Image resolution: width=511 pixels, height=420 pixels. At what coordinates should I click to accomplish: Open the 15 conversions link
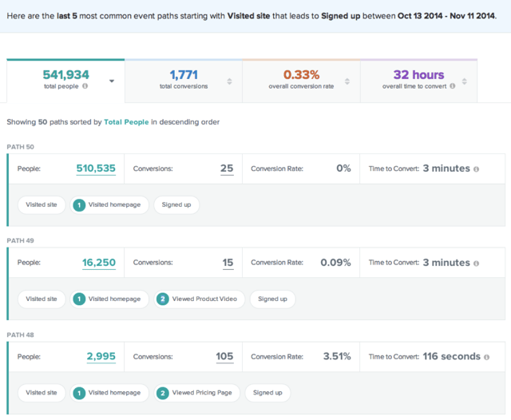pyautogui.click(x=228, y=263)
